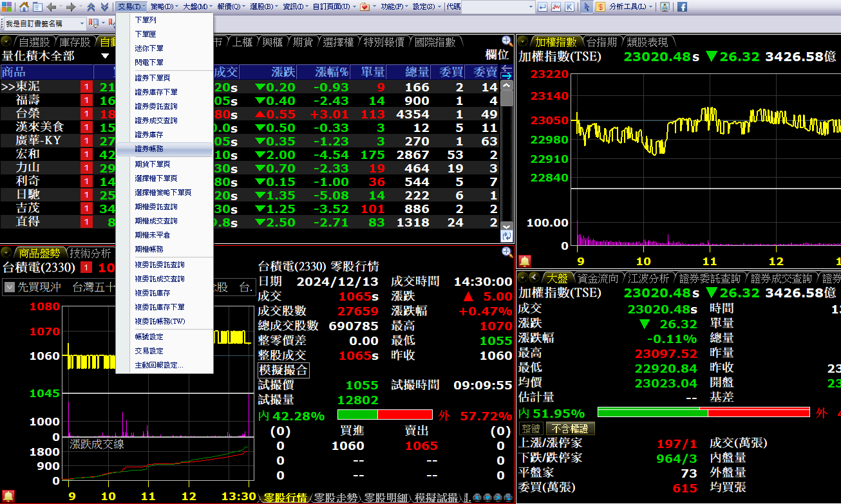841x504 pixels.
Task: Click magnifier icon in the watchlist panel
Action: tap(507, 41)
